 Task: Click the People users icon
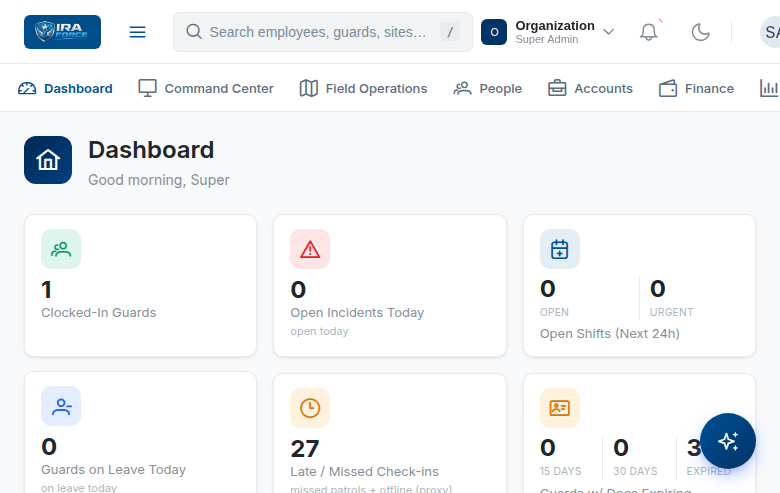point(462,89)
